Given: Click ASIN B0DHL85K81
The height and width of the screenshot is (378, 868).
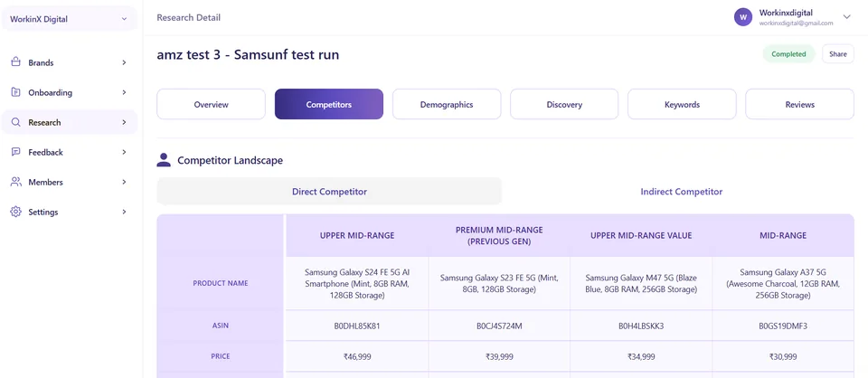Looking at the screenshot, I should (357, 326).
